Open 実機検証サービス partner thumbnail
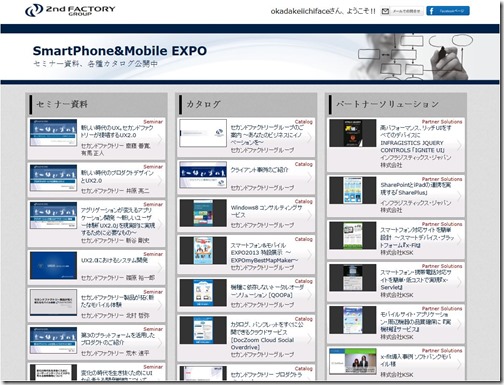The width and height of the screenshot is (504, 385). [353, 320]
